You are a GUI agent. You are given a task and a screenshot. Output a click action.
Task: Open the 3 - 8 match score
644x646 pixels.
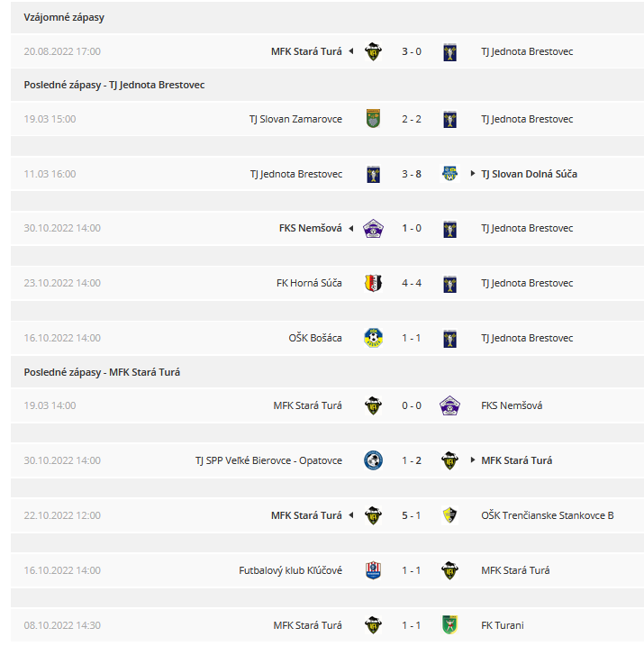412,174
